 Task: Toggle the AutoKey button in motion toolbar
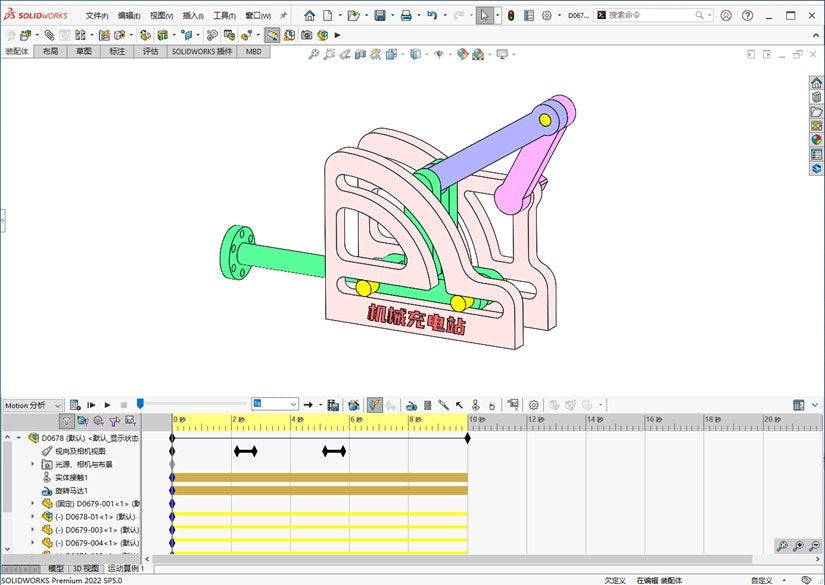coord(375,405)
